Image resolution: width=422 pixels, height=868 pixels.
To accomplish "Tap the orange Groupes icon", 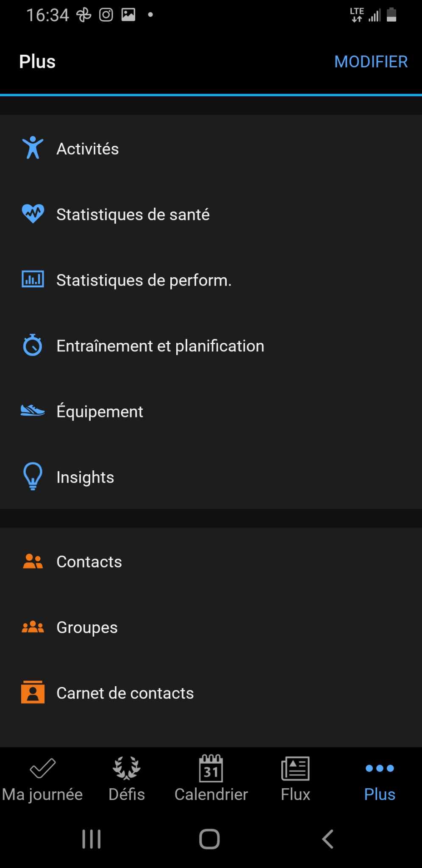I will tap(33, 627).
